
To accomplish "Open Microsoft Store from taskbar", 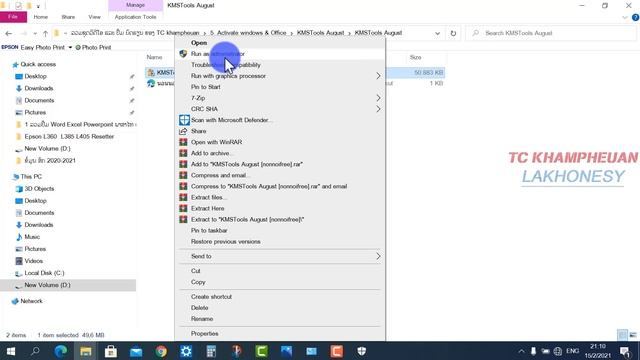I will click(111, 351).
